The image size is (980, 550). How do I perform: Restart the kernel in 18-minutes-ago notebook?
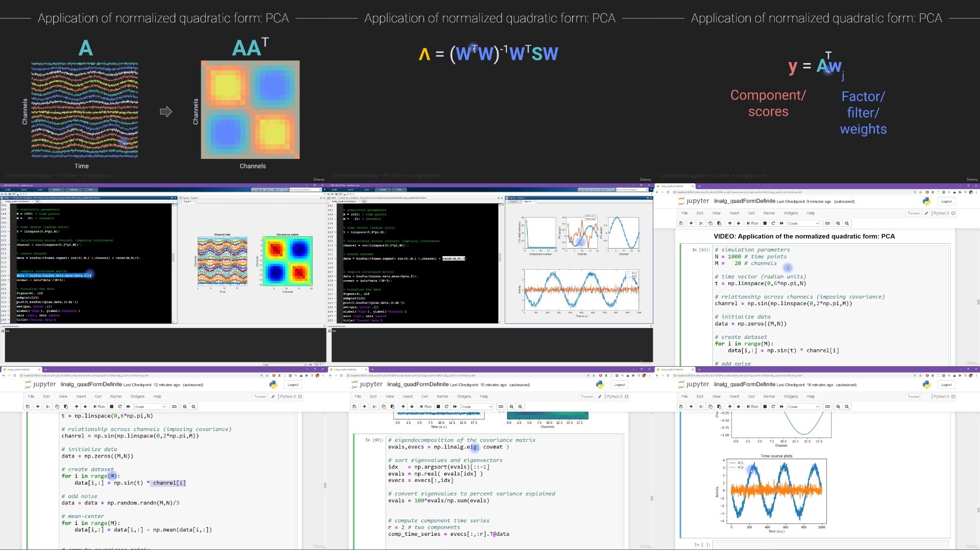(x=773, y=406)
